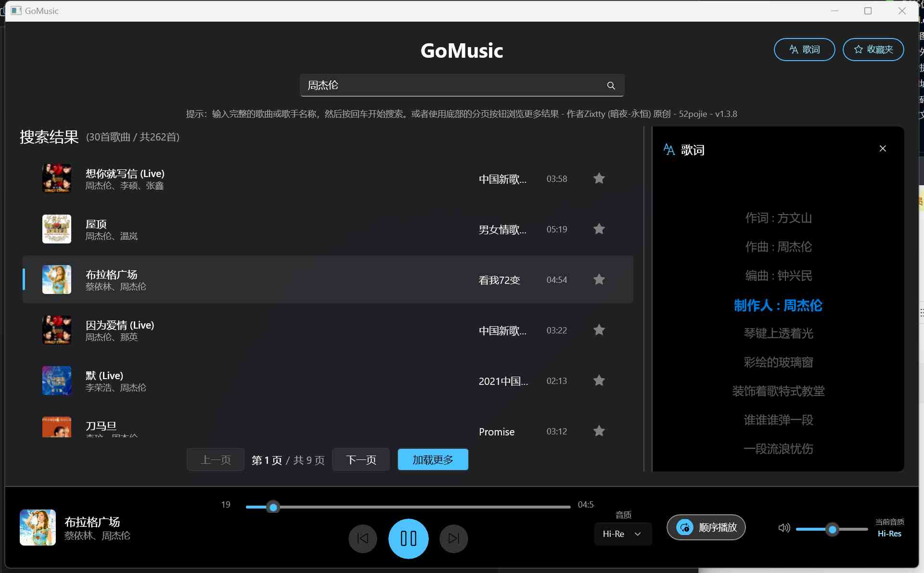This screenshot has width=924, height=573.
Task: Click the search magnifier icon
Action: click(610, 85)
